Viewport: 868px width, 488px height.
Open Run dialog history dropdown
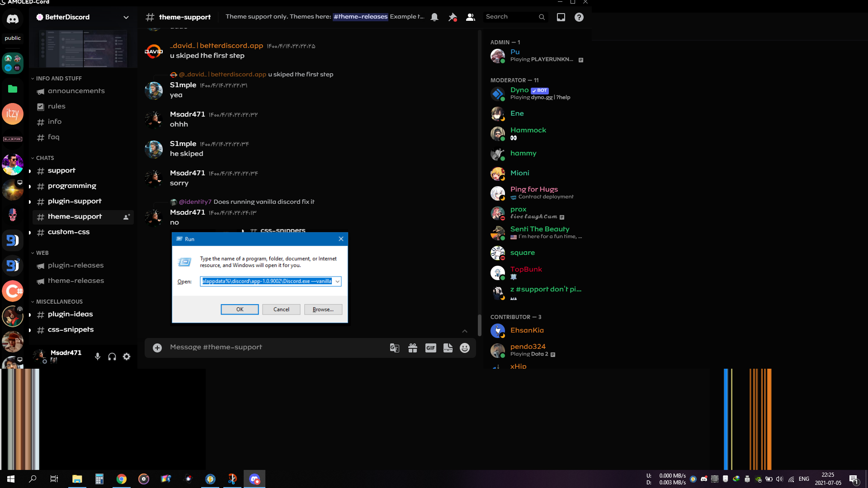tap(337, 282)
